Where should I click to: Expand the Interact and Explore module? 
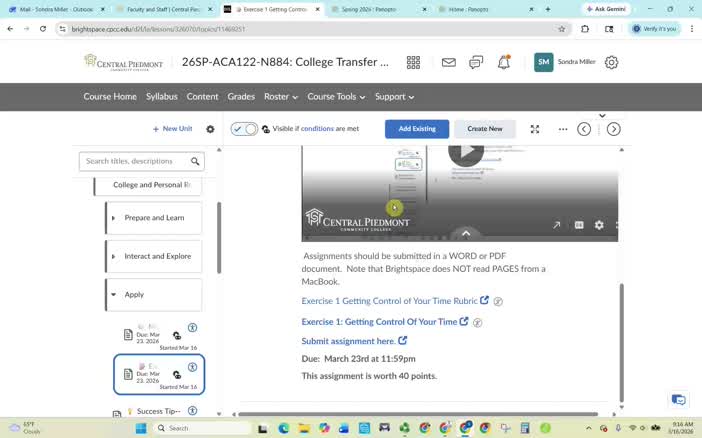point(113,257)
